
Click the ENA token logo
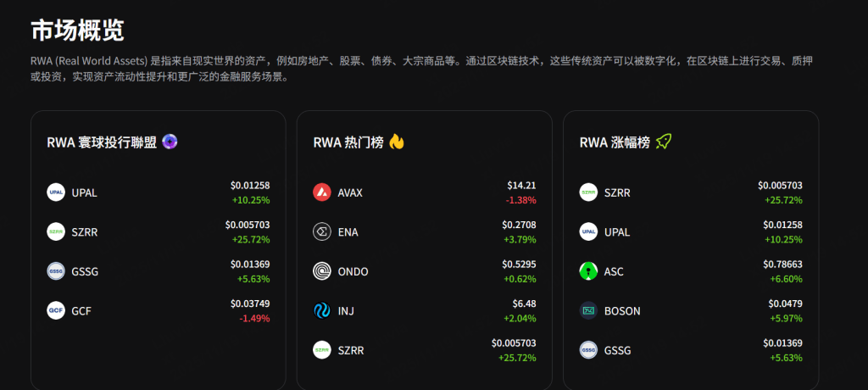tap(322, 231)
